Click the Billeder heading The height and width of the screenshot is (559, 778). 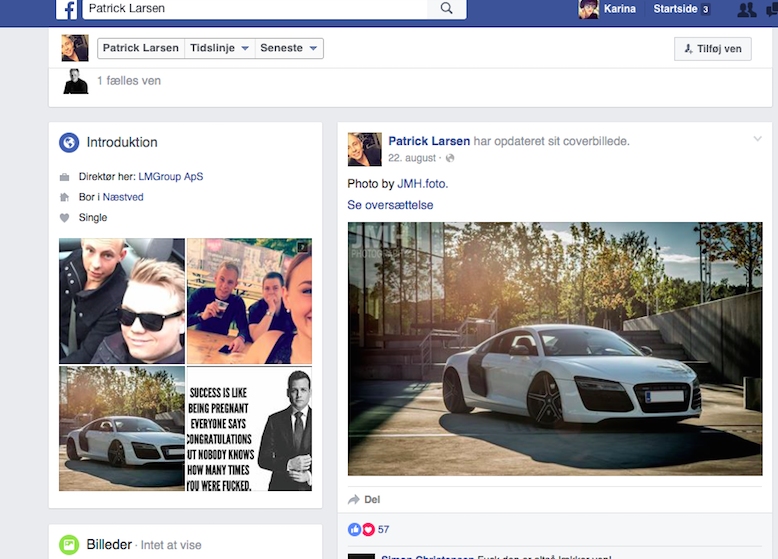tap(109, 545)
